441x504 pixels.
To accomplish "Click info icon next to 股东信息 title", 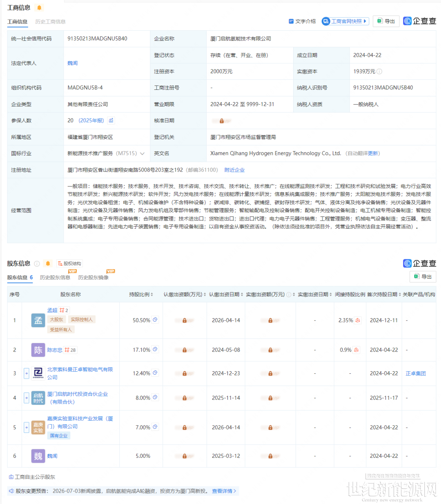I will tap(37, 263).
